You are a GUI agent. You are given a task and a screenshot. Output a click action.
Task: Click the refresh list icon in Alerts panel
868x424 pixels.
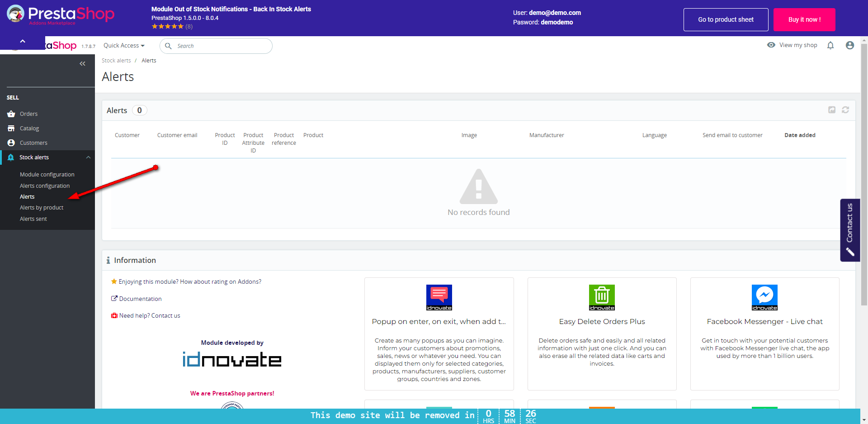tap(845, 110)
